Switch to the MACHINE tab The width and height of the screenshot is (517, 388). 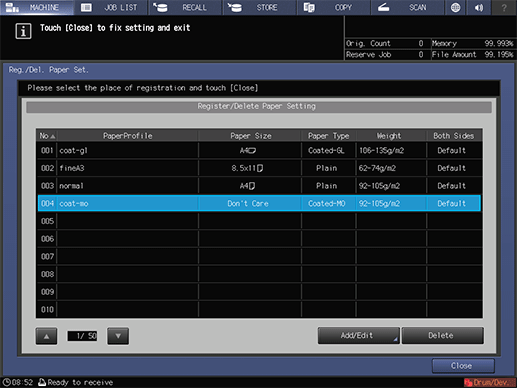(x=37, y=7)
